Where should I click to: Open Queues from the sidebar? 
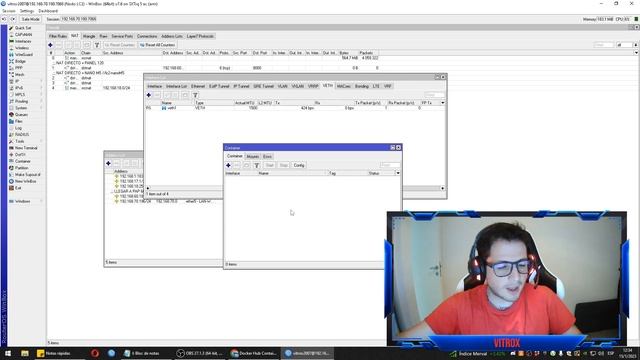[x=21, y=114]
